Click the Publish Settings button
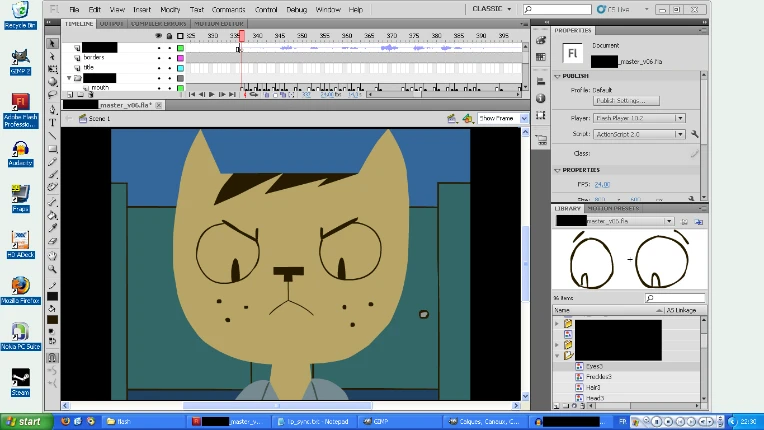764x430 pixels. (626, 100)
